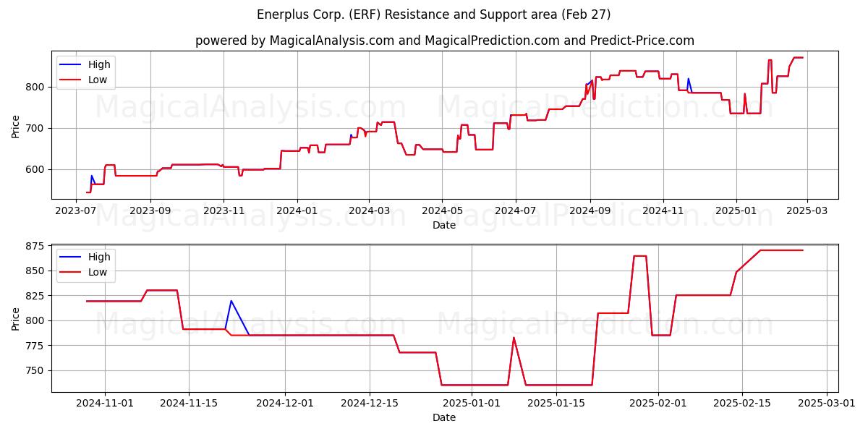Click the '2024-12-01' tick label

285,404
